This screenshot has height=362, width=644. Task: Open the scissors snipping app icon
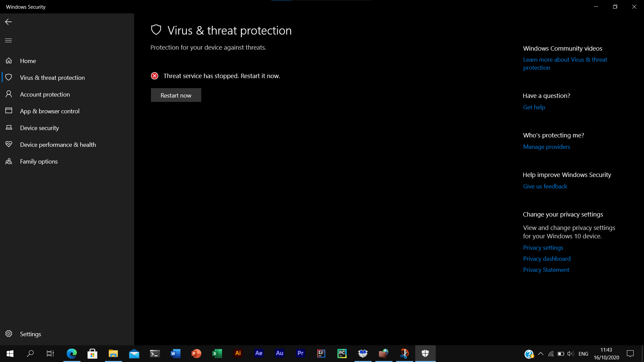pos(404,354)
